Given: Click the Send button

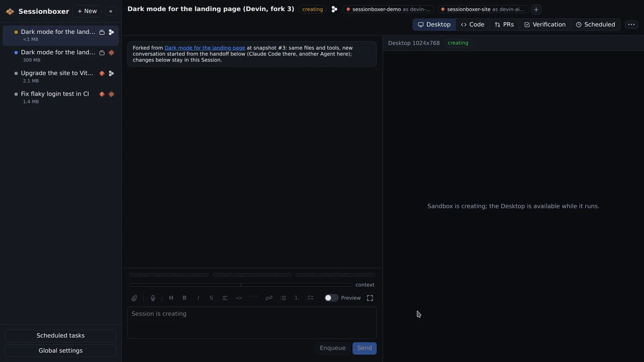Looking at the screenshot, I should click(x=365, y=348).
